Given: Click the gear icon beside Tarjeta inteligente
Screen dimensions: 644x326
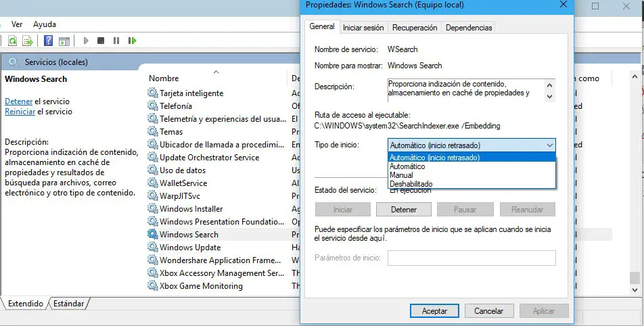Looking at the screenshot, I should point(153,93).
